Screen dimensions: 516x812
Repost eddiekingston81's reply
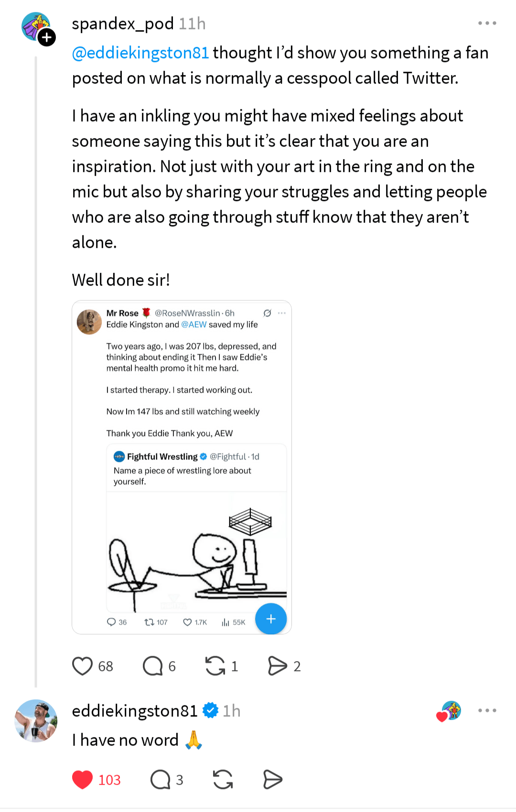pyautogui.click(x=223, y=780)
